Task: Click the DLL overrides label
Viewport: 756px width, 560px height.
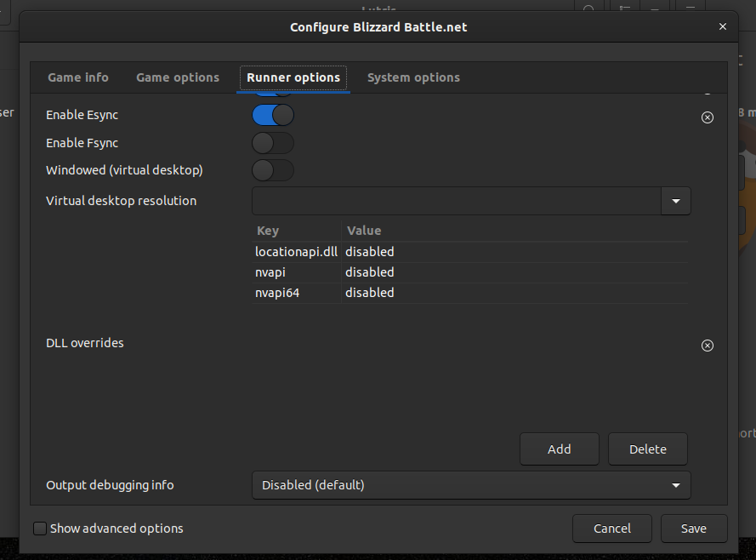Action: (x=85, y=343)
